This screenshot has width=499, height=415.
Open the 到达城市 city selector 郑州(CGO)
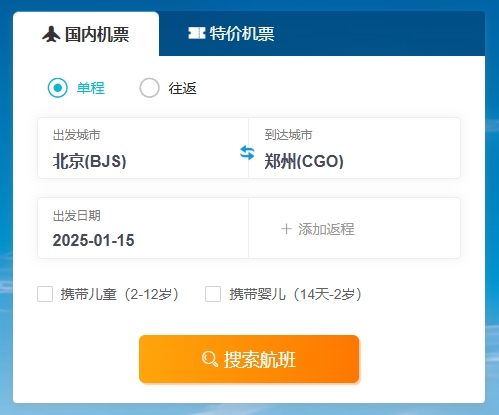(354, 148)
